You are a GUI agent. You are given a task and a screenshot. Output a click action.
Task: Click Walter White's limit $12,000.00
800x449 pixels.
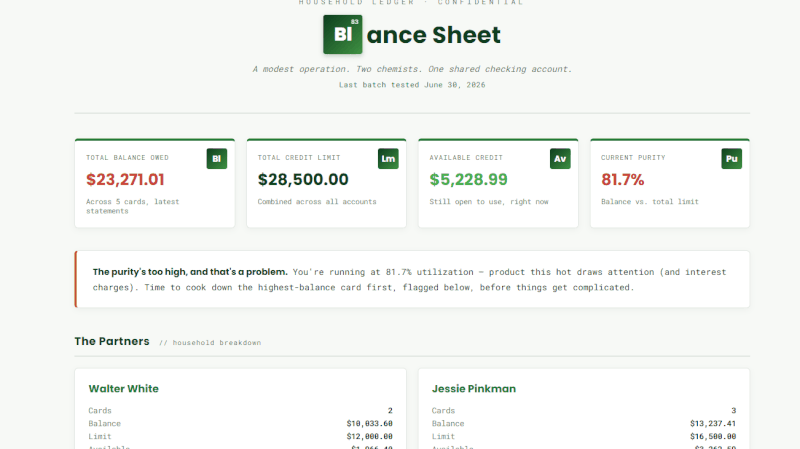pos(369,436)
